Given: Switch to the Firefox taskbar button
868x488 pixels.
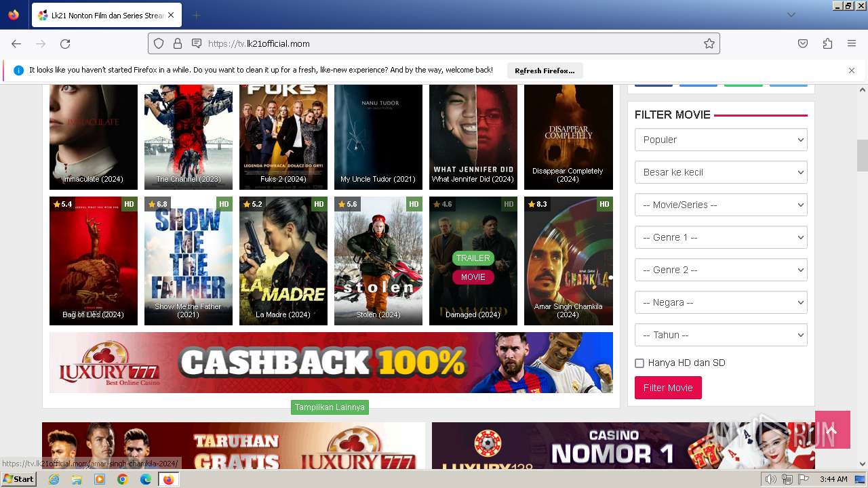Looking at the screenshot, I should click(x=169, y=479).
